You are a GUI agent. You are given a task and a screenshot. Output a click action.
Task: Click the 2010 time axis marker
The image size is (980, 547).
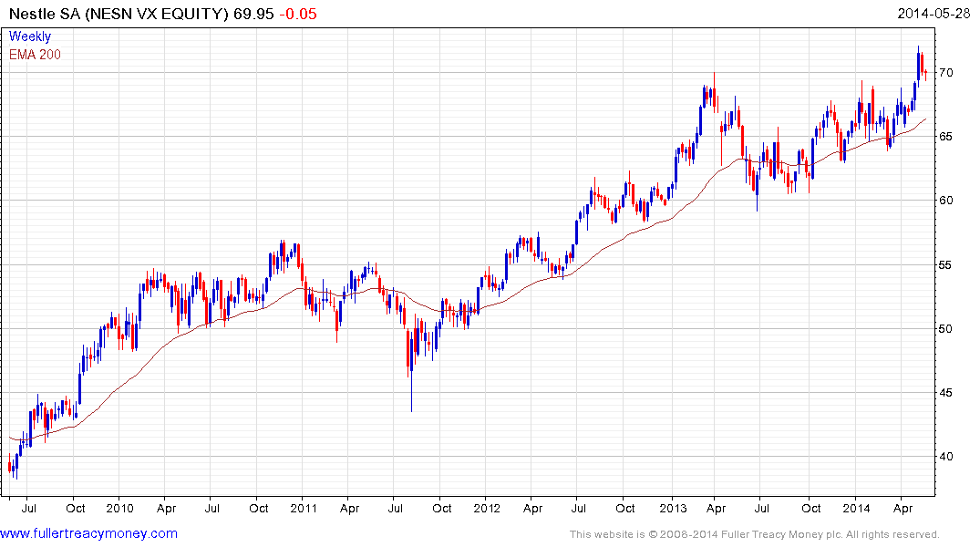(x=119, y=508)
